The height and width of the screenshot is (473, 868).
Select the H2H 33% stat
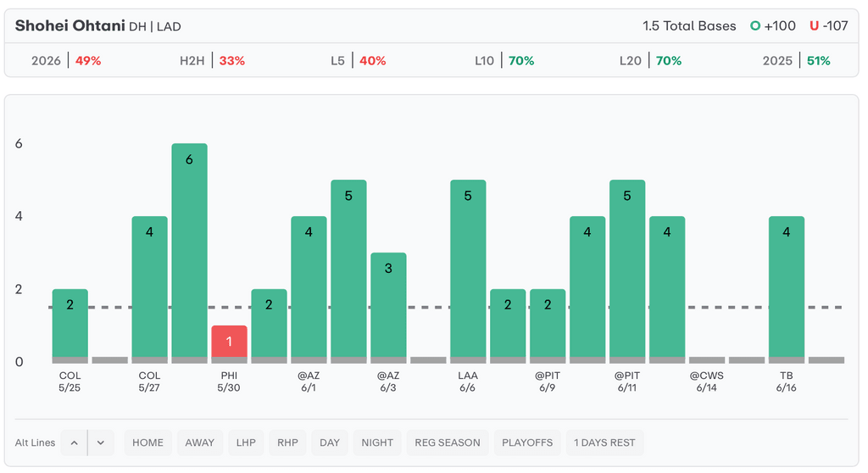pos(212,60)
